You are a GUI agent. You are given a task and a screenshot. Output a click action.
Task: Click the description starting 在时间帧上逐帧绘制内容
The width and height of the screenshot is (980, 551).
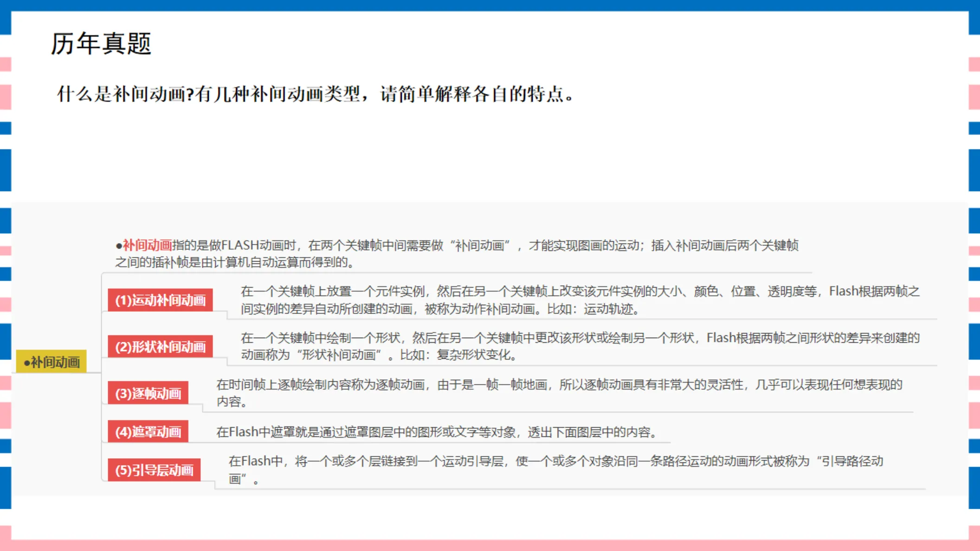559,393
